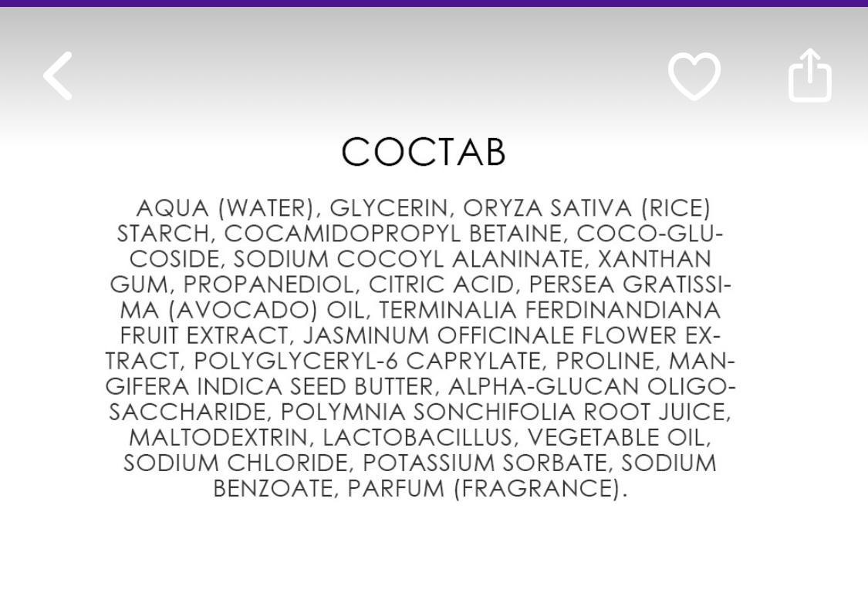Tap the purple status bar at top
Viewport: 868px width, 606px height.
coord(434,3)
